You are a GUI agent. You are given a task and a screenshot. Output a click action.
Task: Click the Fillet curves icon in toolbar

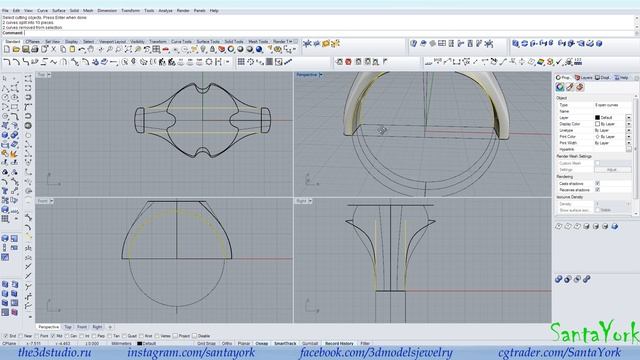coord(7,62)
